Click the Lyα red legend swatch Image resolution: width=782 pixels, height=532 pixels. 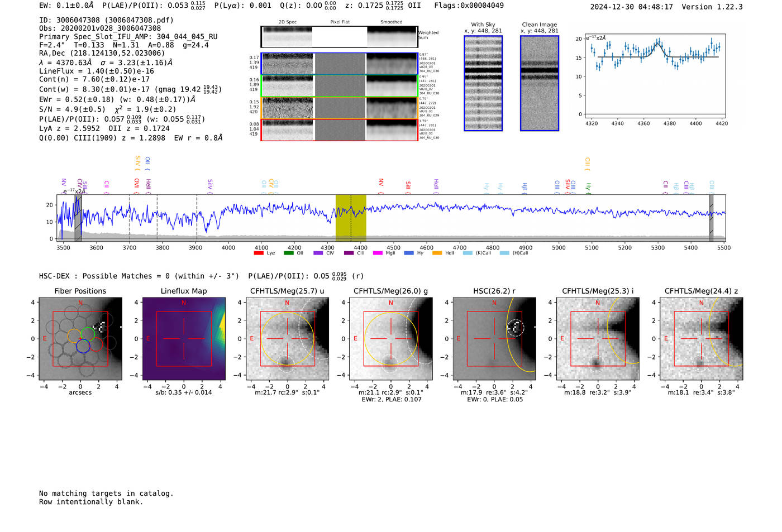(x=258, y=253)
